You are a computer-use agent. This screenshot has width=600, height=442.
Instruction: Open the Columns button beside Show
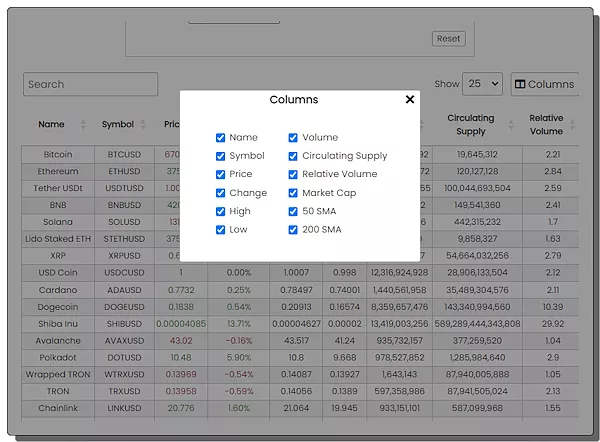545,84
